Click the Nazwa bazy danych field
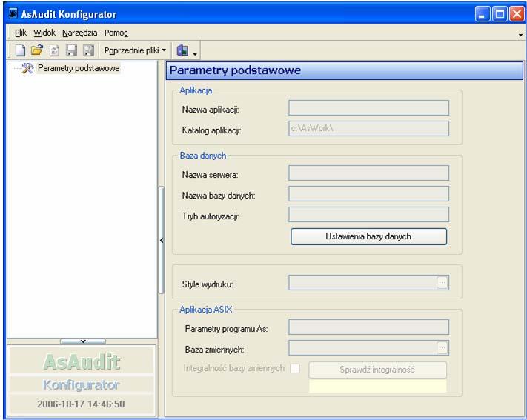The height and width of the screenshot is (420, 527). (368, 194)
